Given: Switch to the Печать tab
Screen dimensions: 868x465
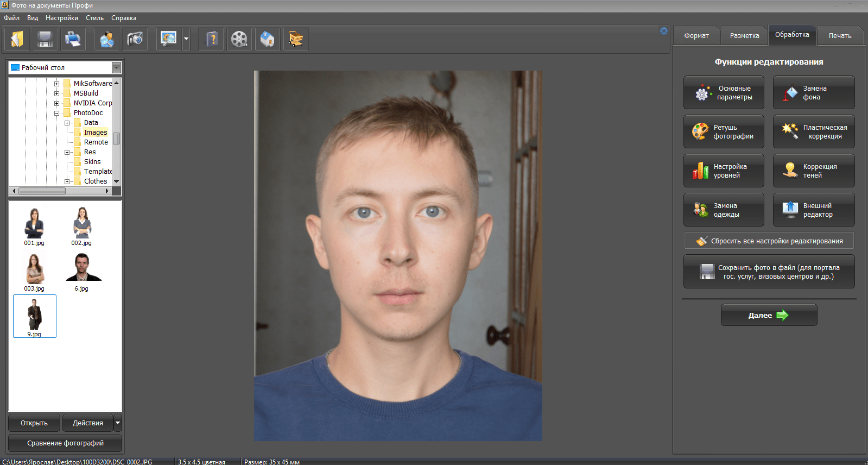Looking at the screenshot, I should (x=840, y=36).
